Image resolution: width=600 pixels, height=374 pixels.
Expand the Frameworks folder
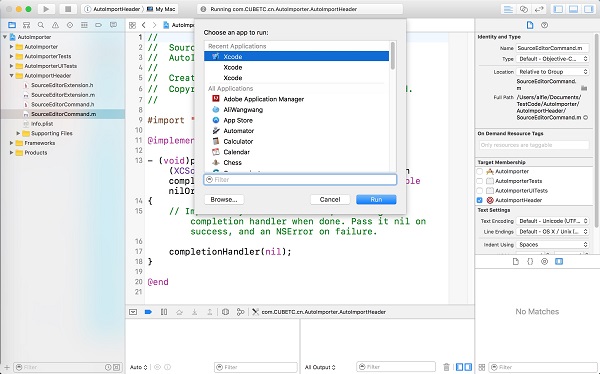coord(11,143)
